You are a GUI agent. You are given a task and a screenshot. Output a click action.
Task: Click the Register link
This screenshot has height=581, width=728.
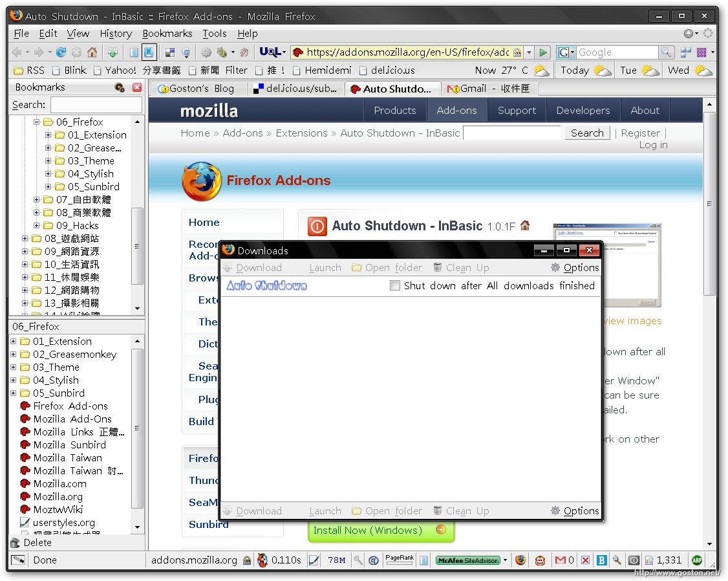(x=640, y=133)
